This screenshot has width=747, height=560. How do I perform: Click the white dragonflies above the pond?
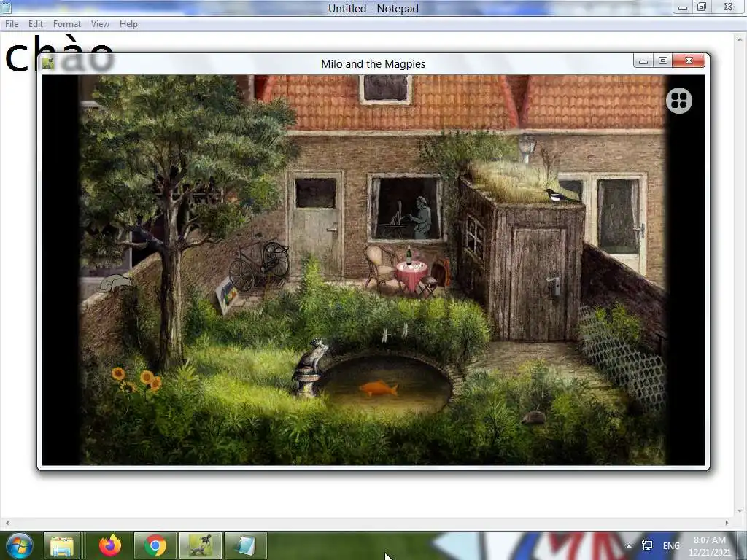pos(395,332)
